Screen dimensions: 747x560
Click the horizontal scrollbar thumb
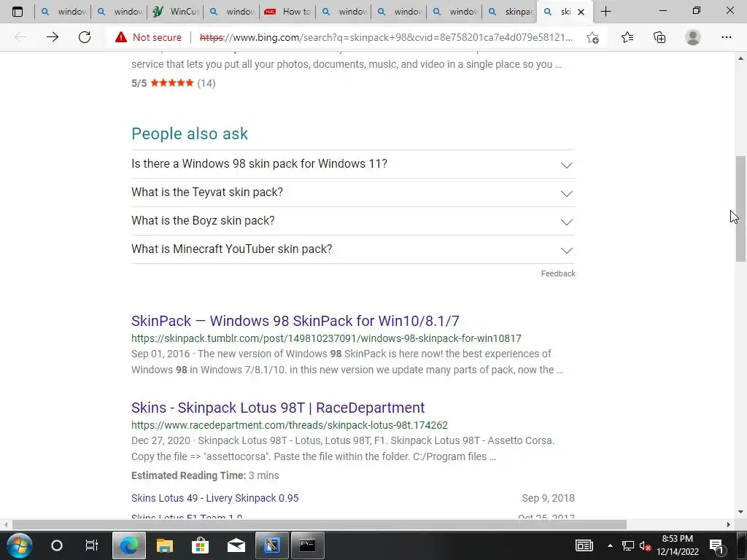pos(320,525)
